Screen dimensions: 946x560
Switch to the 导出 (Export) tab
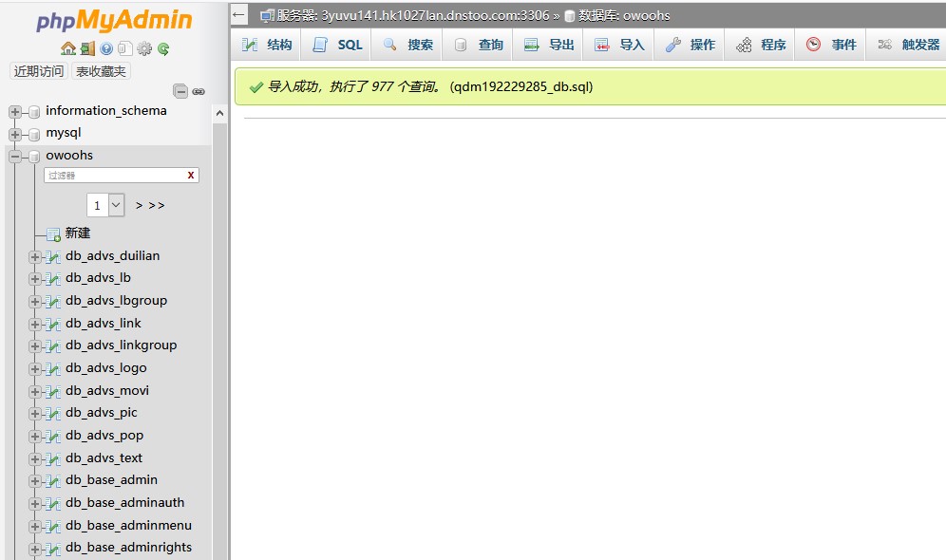click(x=550, y=45)
